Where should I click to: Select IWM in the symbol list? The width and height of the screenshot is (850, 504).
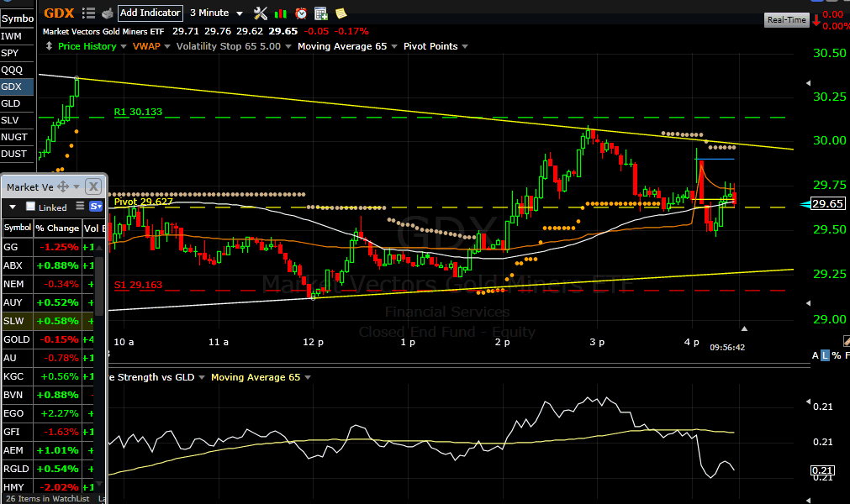[x=17, y=36]
